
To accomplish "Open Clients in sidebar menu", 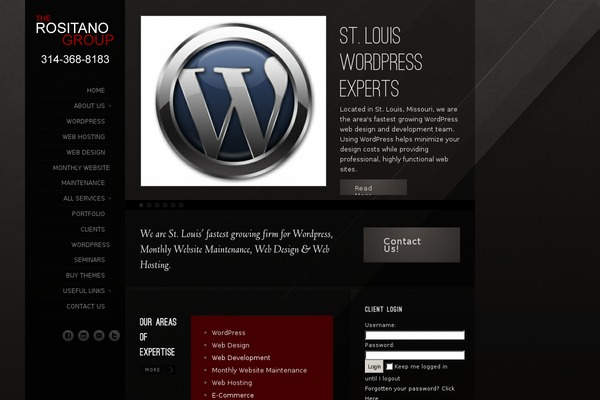I will point(93,229).
